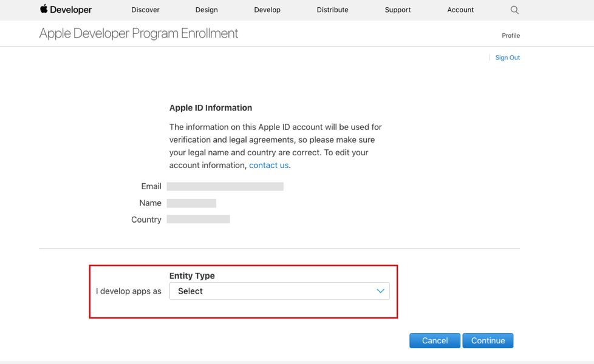Image resolution: width=594 pixels, height=364 pixels.
Task: Click the blue chevron on the Entity Type selector
Action: 380,291
